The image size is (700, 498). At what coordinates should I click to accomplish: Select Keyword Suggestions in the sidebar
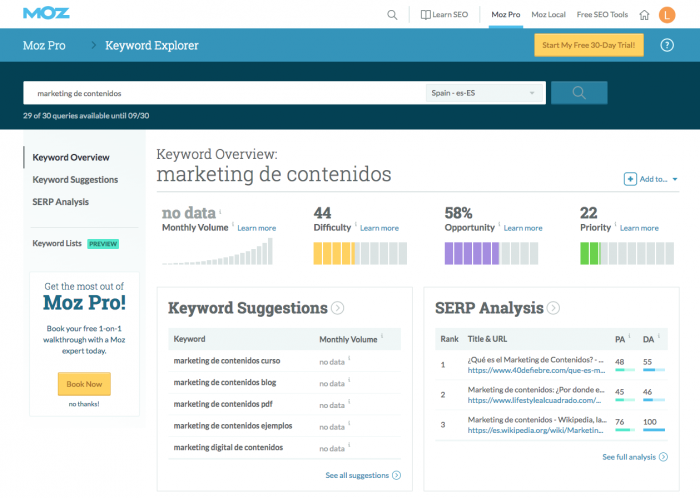coord(75,180)
